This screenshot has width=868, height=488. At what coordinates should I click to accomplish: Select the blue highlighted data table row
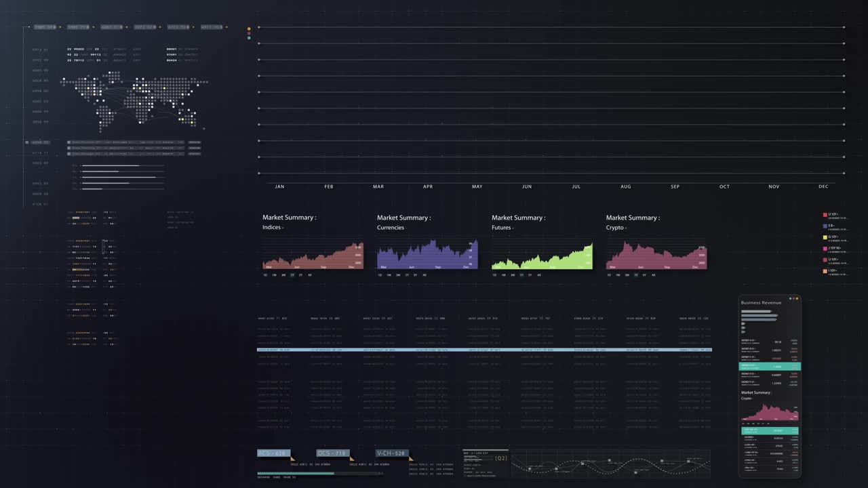pyautogui.click(x=484, y=350)
